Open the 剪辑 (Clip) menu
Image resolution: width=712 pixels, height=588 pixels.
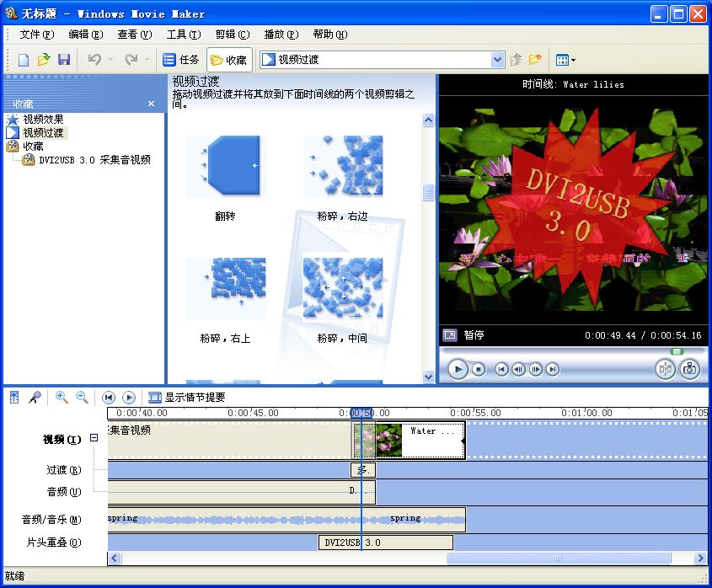232,35
